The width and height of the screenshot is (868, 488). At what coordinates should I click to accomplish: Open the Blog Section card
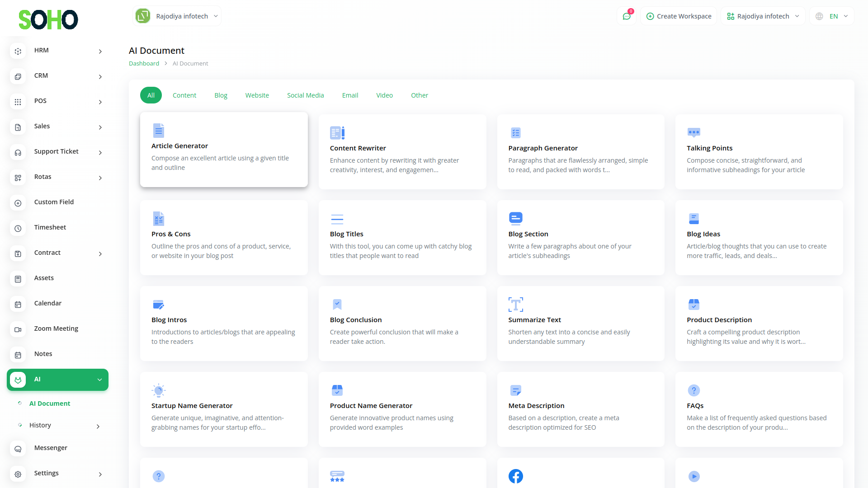tap(580, 238)
